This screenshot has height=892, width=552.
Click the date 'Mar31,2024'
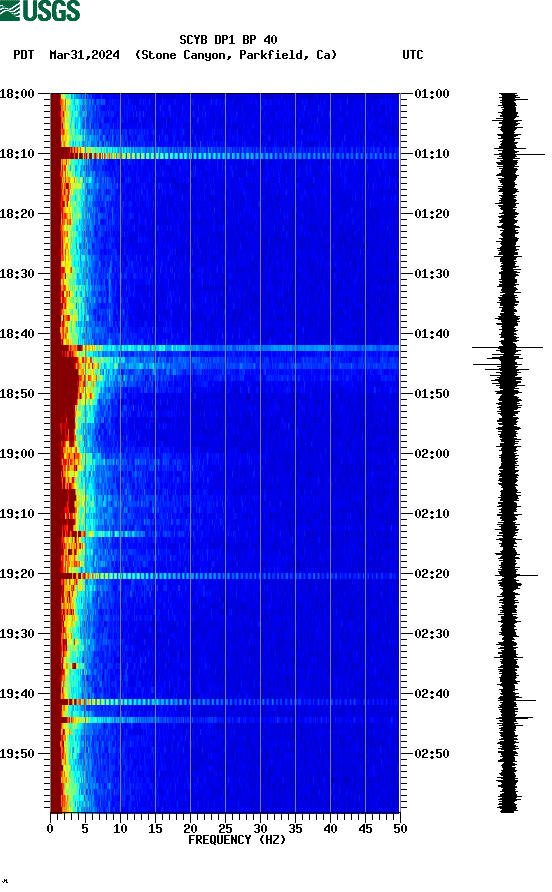point(84,55)
